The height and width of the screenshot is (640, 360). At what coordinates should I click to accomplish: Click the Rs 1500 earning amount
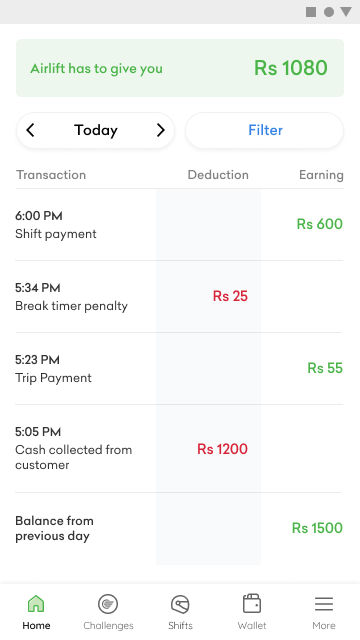[317, 528]
